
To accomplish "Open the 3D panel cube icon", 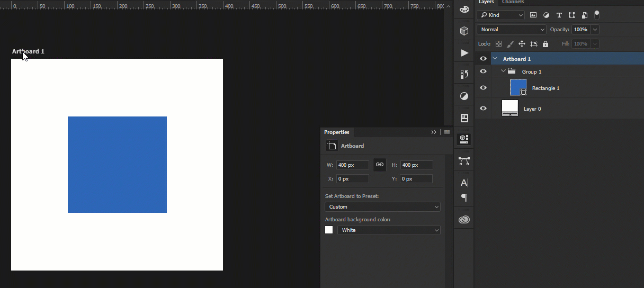I will tap(464, 31).
